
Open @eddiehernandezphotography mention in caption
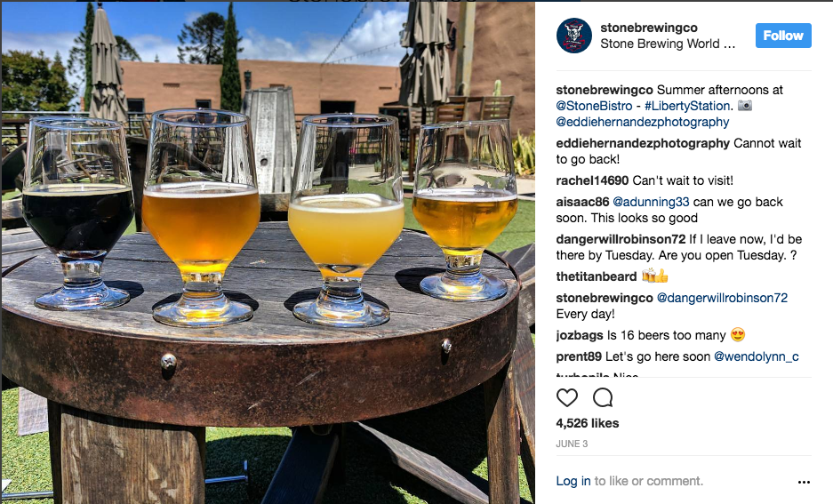click(642, 122)
